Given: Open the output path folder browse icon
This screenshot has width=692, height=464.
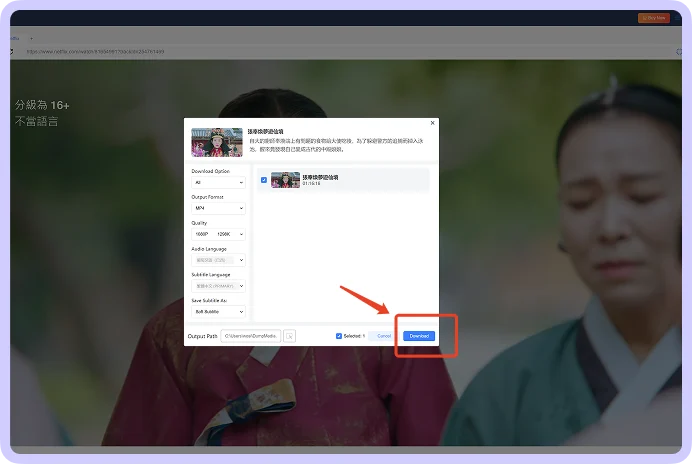Looking at the screenshot, I should (x=290, y=336).
